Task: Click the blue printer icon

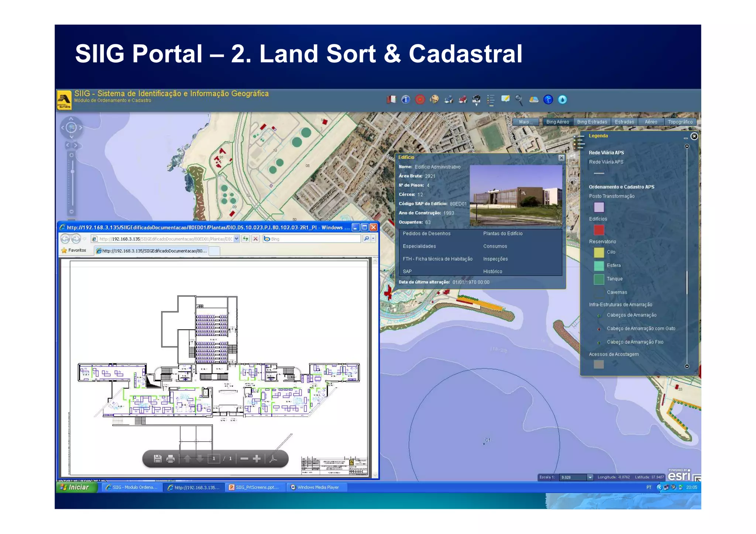Action: [449, 99]
